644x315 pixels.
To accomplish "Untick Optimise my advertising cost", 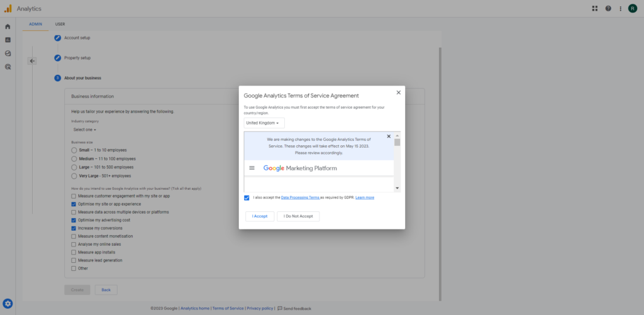I will tap(74, 220).
